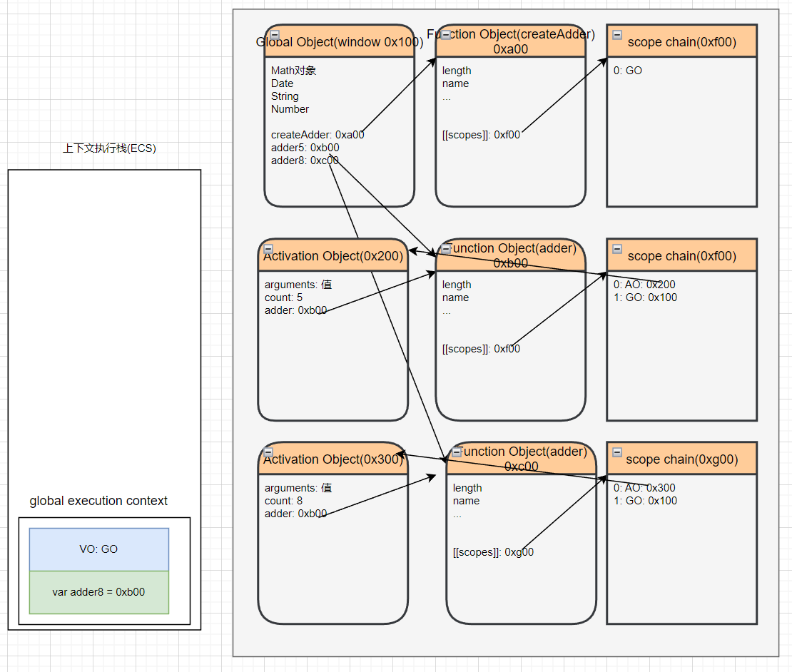Click collapse icon on Activation Object(0x300)
The image size is (792, 672).
tap(268, 452)
